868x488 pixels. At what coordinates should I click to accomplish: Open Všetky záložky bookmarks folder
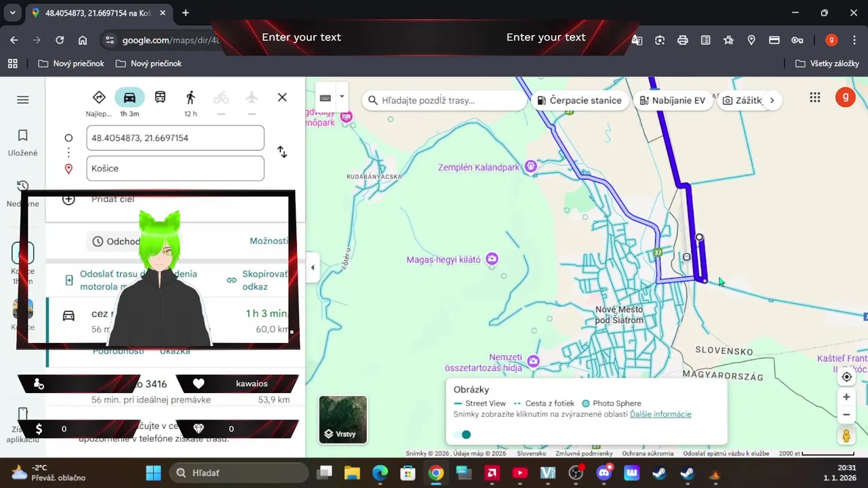(827, 63)
